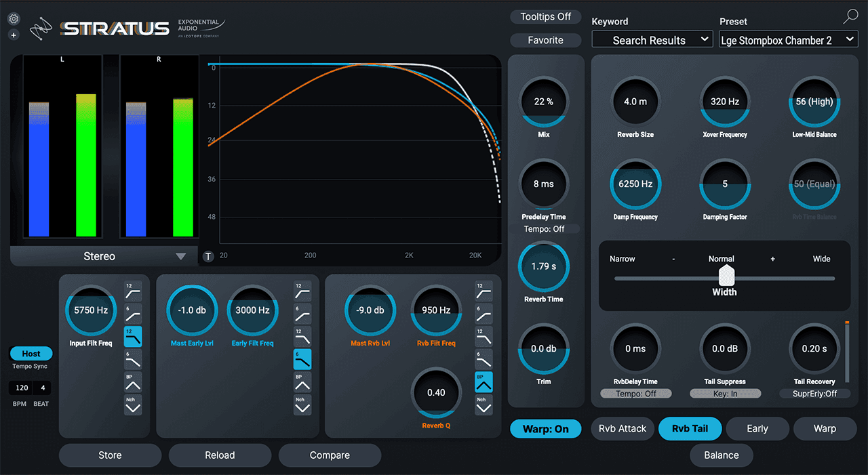
Task: Toggle SuprErly:Off under Tail Recovery
Action: pyautogui.click(x=814, y=394)
